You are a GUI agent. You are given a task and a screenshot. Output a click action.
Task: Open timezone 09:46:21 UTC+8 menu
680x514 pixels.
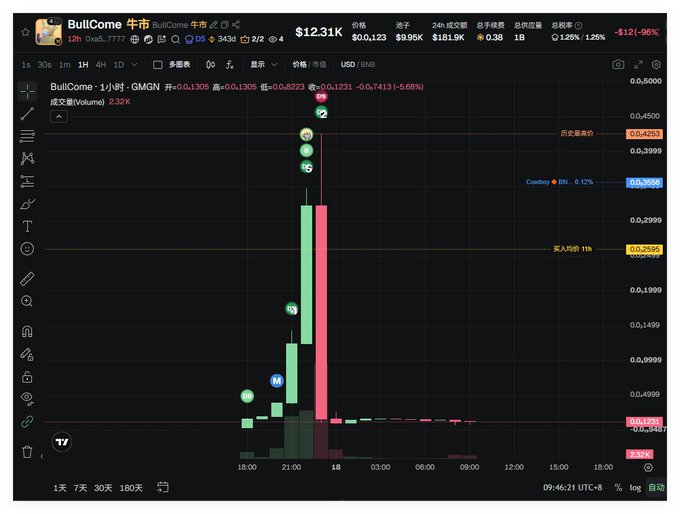(x=572, y=488)
